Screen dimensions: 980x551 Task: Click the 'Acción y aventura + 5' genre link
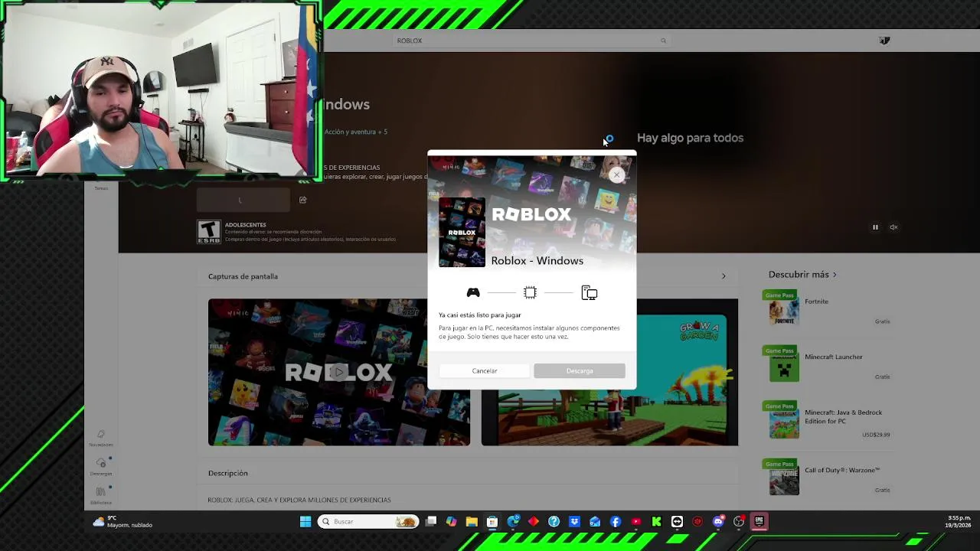click(356, 132)
